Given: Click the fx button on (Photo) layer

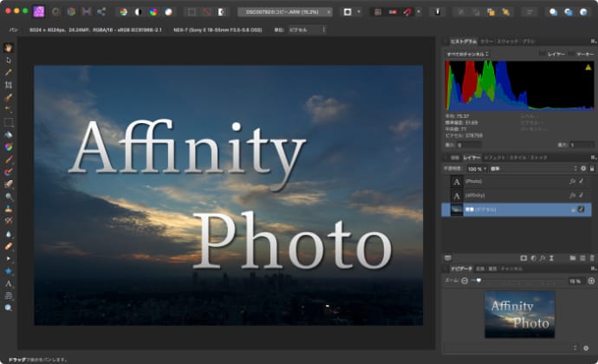Looking at the screenshot, I should (572, 181).
